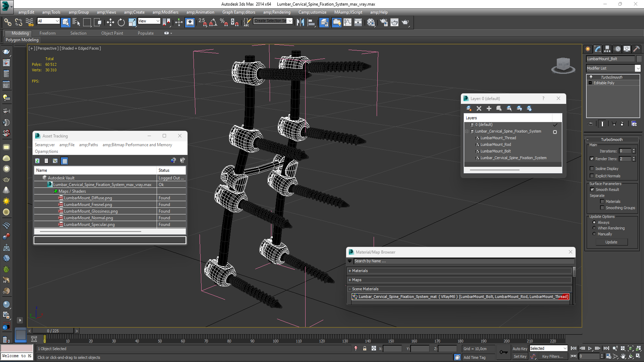Open the Motion command panel tab
The width and height of the screenshot is (644, 362).
(x=618, y=49)
